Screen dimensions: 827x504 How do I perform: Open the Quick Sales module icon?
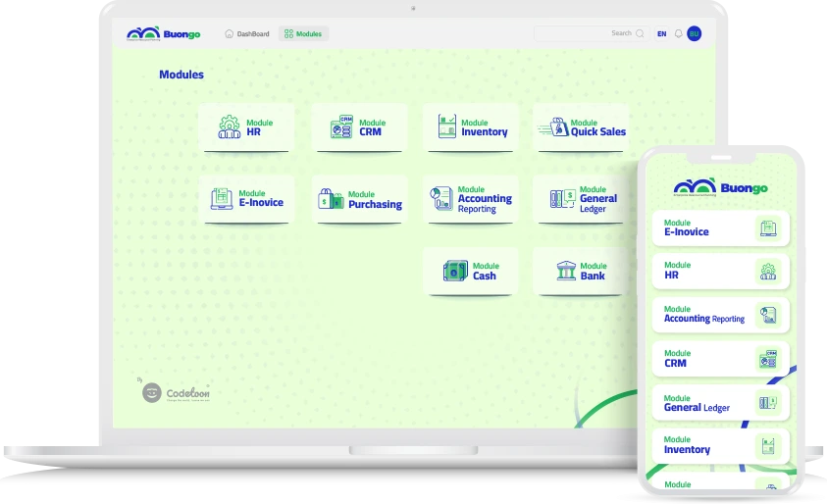coord(553,127)
